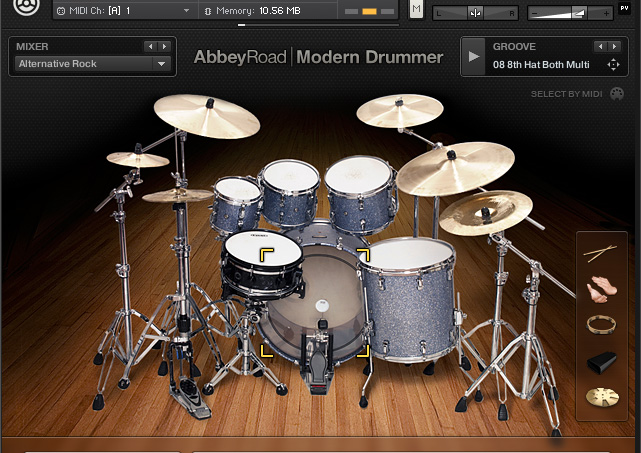
Task: Select the kick drum
Action: click(323, 282)
